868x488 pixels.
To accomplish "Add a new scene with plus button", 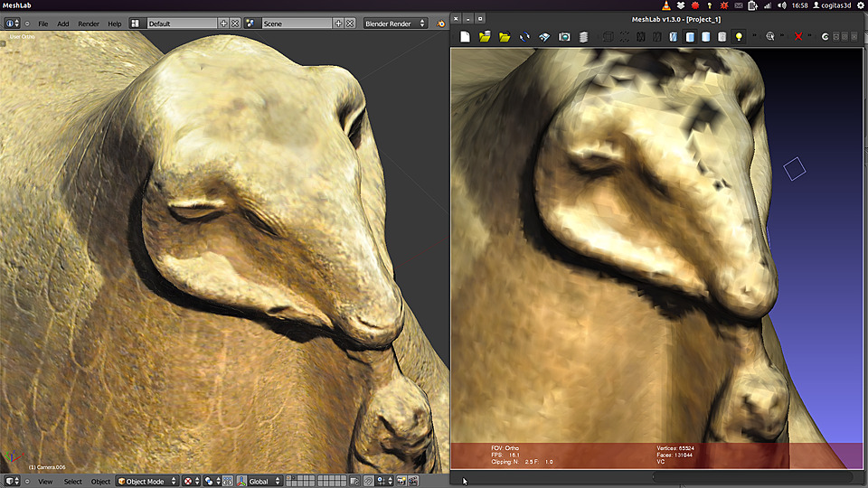I will (x=338, y=23).
